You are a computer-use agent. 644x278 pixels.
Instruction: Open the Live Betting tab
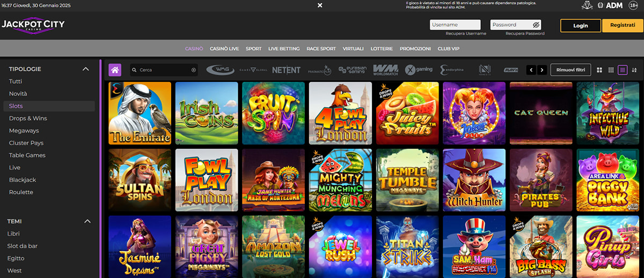tap(284, 48)
